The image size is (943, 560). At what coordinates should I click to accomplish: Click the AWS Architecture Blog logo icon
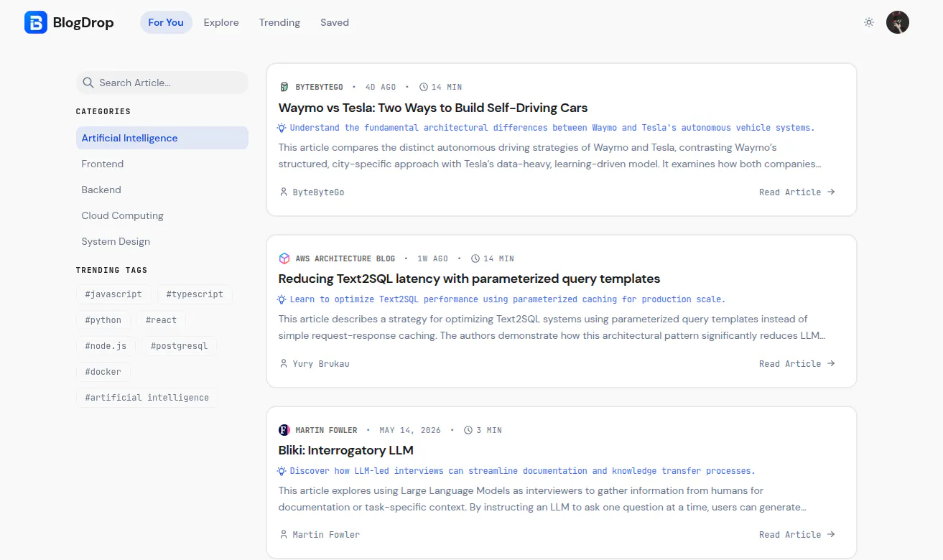284,258
